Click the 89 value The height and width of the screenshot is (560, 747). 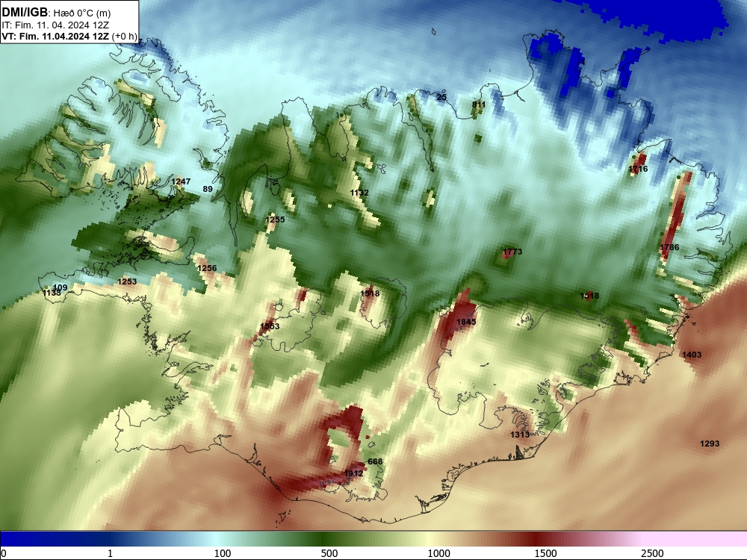[x=208, y=189]
